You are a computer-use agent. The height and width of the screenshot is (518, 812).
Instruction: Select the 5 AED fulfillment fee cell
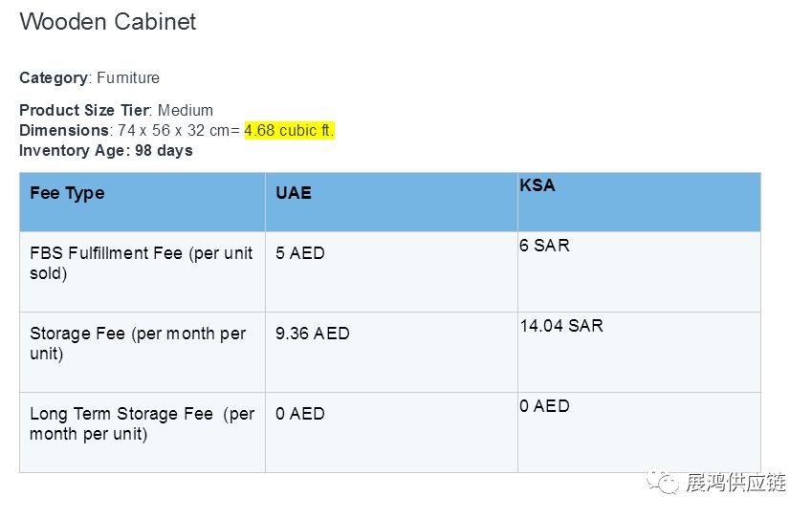coord(300,253)
